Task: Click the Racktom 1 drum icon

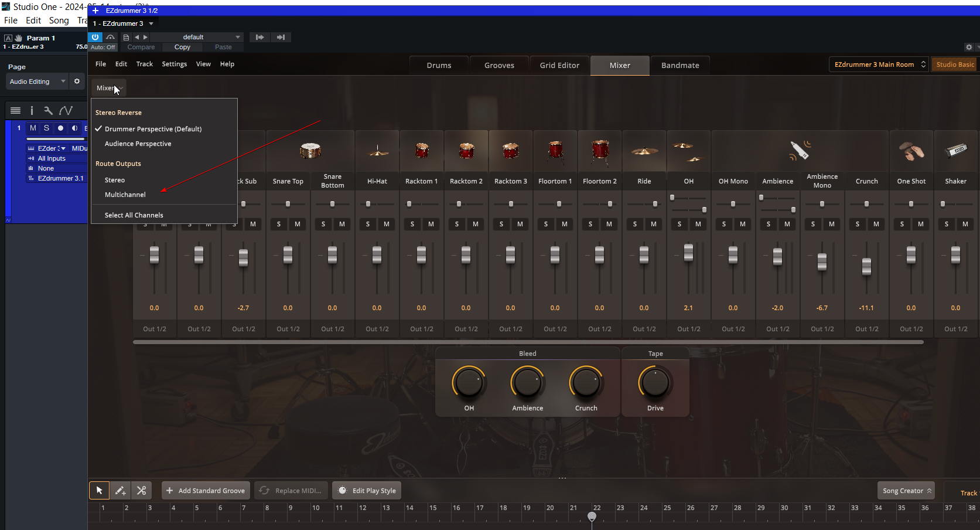Action: tap(422, 151)
